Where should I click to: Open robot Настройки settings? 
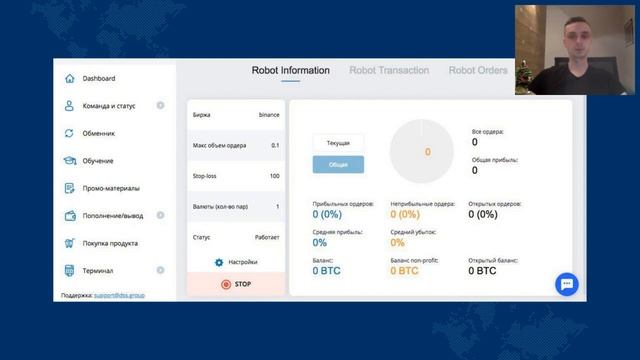click(x=236, y=262)
